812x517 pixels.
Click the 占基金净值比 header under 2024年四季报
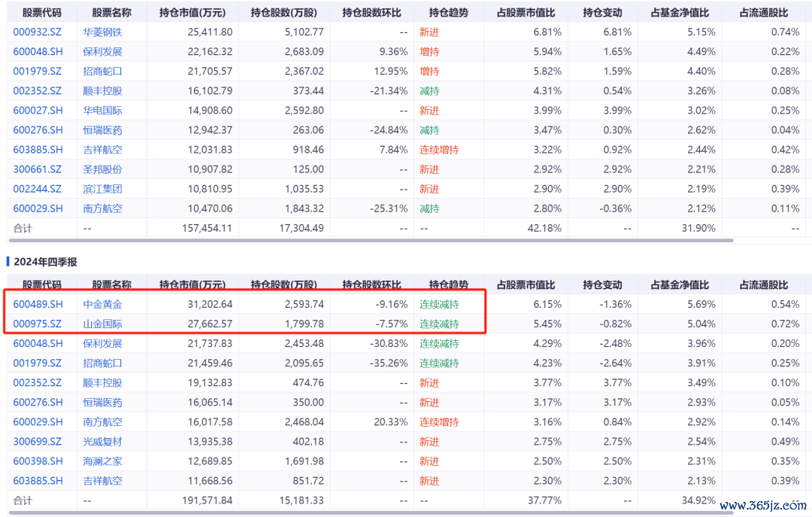pos(680,284)
